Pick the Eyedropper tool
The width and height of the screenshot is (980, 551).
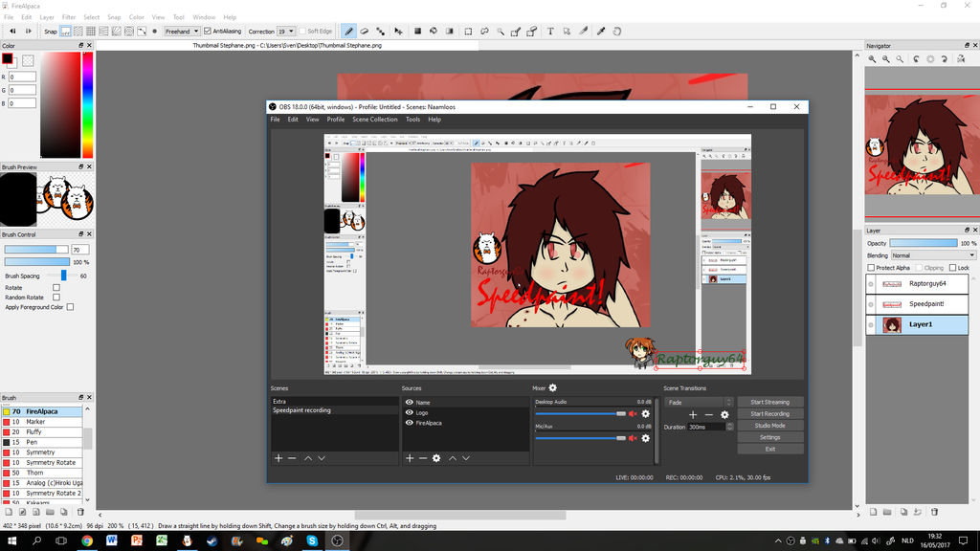pyautogui.click(x=601, y=31)
